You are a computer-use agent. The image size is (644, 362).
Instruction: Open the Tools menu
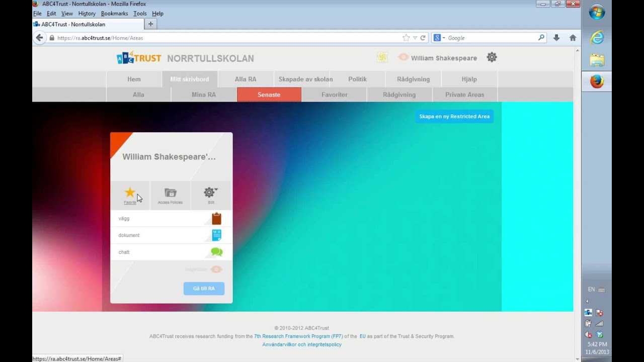[x=140, y=14]
